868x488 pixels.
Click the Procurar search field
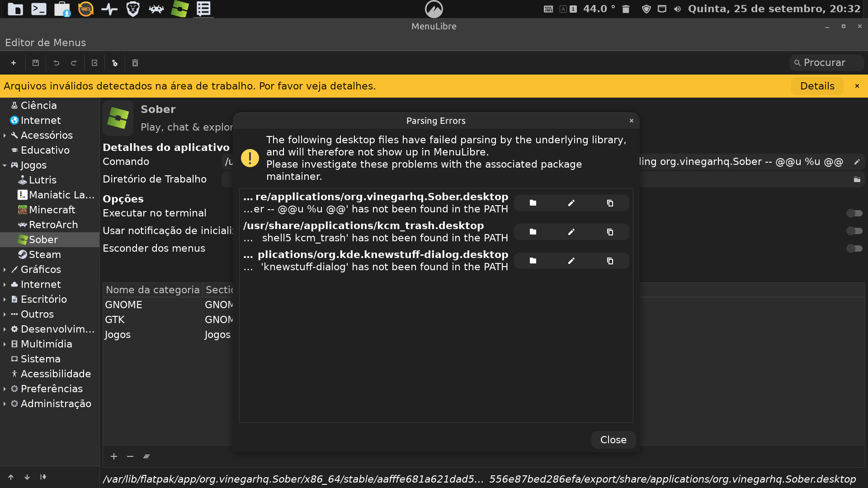(x=827, y=63)
